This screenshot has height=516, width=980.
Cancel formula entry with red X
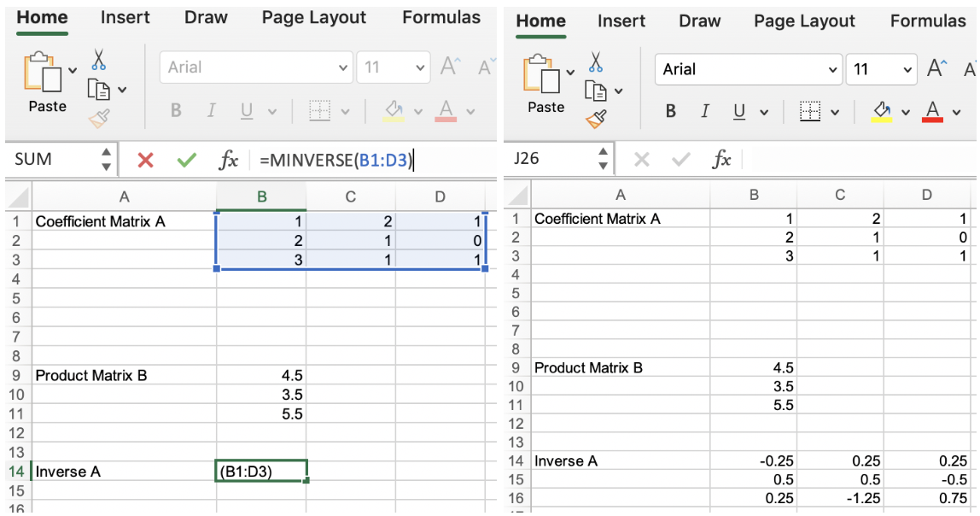click(x=146, y=160)
